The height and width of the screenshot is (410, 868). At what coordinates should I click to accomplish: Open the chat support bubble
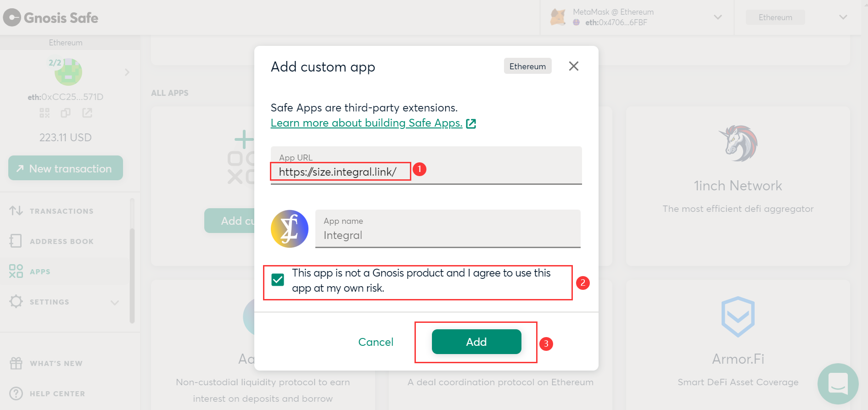tap(838, 384)
